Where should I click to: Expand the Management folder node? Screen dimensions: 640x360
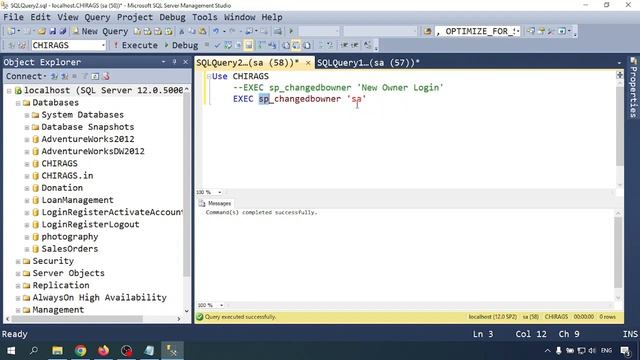click(x=18, y=310)
